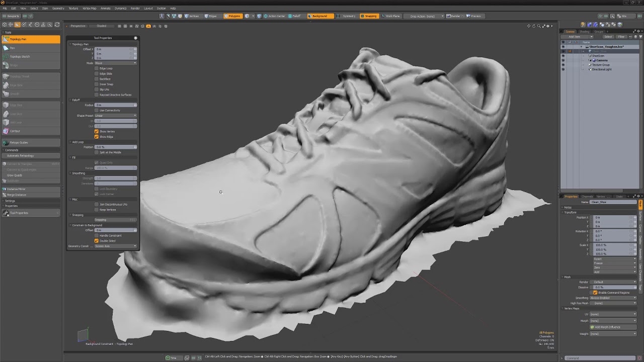Open the Mode dropdown in Tool Properties

[116, 63]
